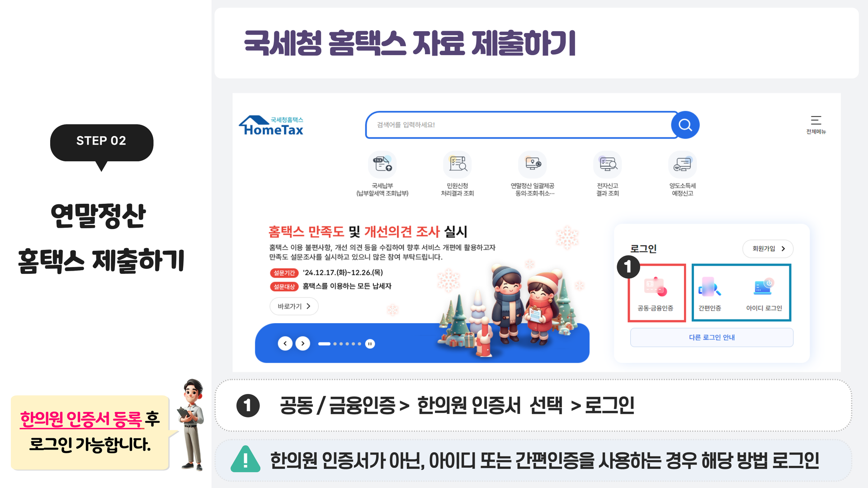The width and height of the screenshot is (868, 488).
Task: Advance to the next banner slide
Action: tap(303, 344)
